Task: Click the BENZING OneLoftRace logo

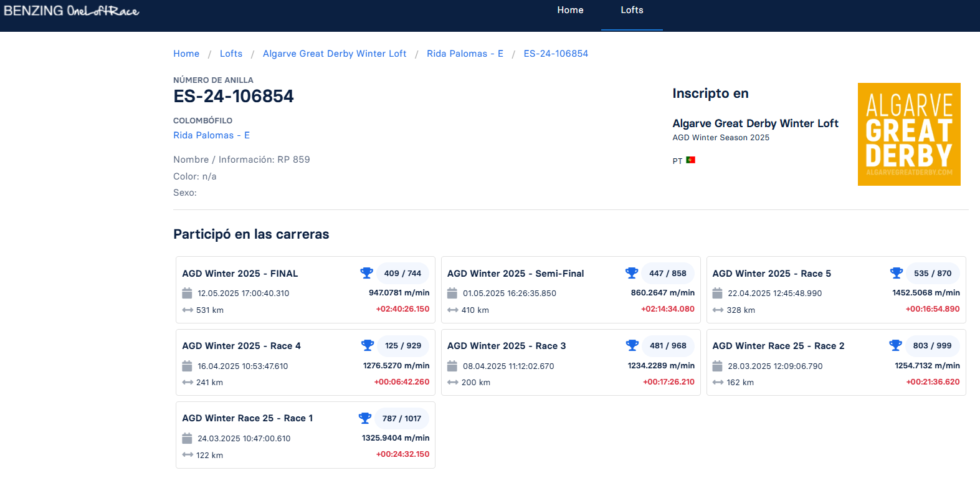Action: click(x=72, y=11)
